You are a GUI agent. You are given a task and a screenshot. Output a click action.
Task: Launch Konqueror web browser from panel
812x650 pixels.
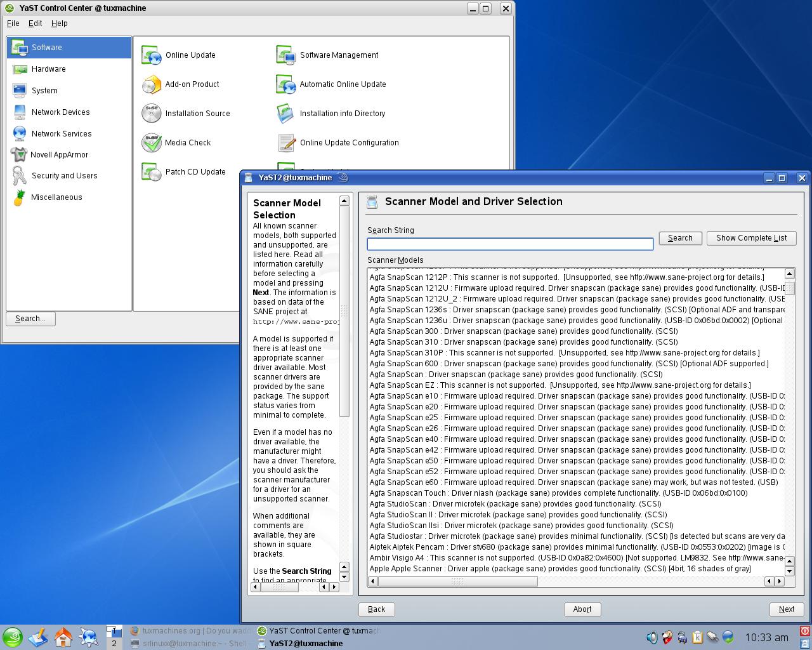point(89,637)
